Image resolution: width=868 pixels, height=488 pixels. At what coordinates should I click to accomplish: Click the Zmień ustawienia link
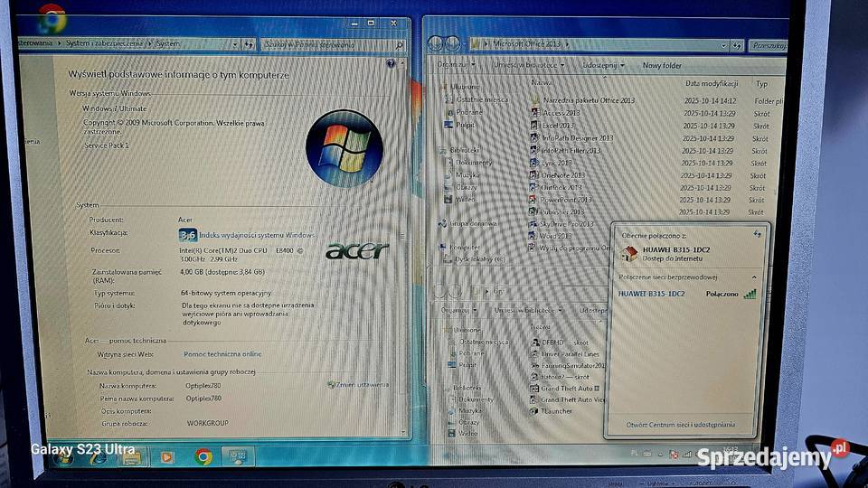pos(360,384)
